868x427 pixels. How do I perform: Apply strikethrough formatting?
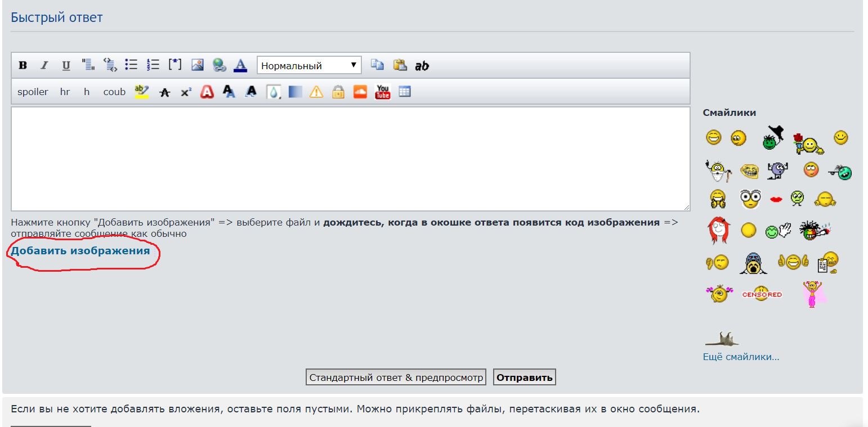(x=164, y=92)
